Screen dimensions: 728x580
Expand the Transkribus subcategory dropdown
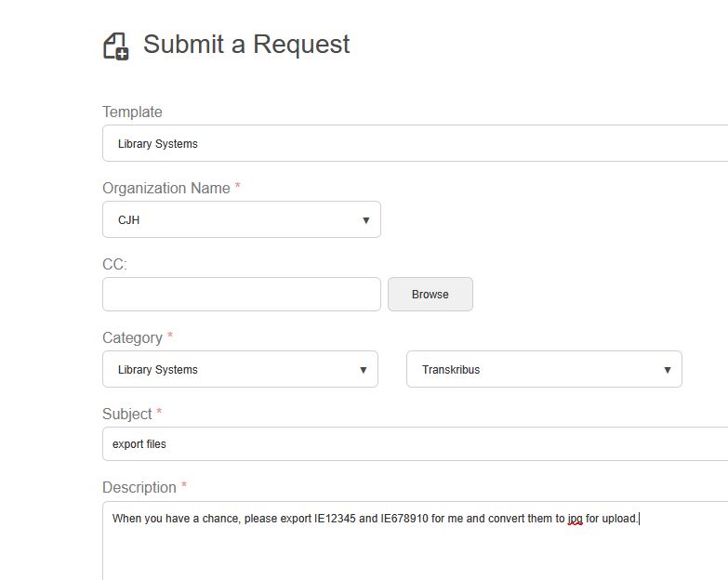point(544,369)
